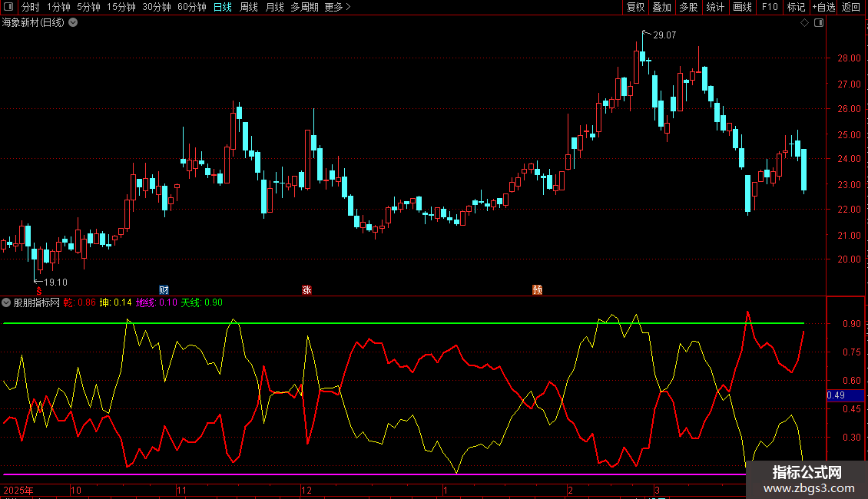Image resolution: width=868 pixels, height=499 pixels.
Task: Click the 复权 adjustment button
Action: (635, 7)
